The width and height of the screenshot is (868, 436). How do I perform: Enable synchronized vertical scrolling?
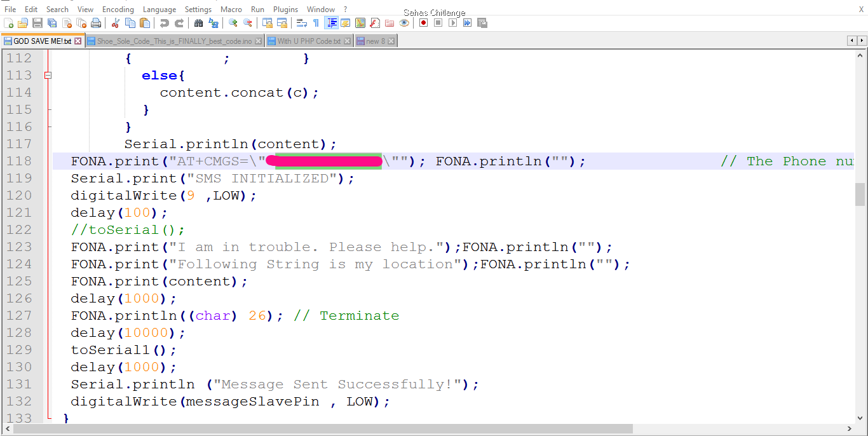pyautogui.click(x=268, y=23)
